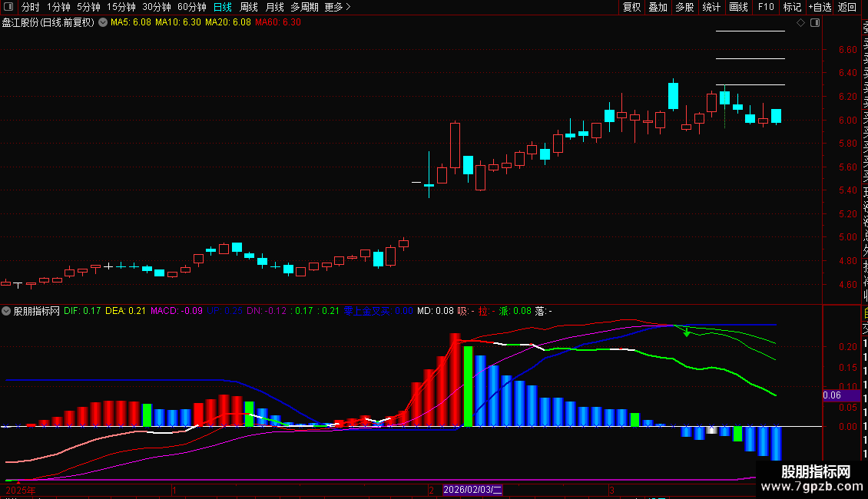Select the 分时 intraday tab
868x499 pixels.
click(30, 7)
